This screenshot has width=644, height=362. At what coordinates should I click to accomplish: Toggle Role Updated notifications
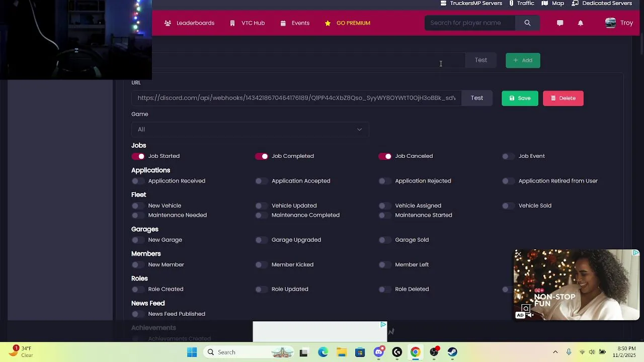[262, 289]
